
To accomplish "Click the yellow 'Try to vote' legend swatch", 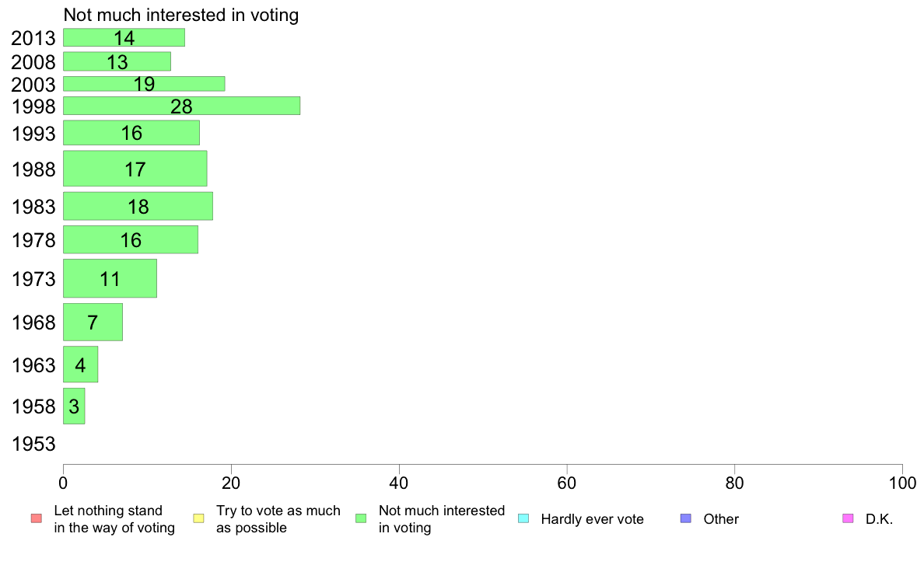I will point(198,518).
